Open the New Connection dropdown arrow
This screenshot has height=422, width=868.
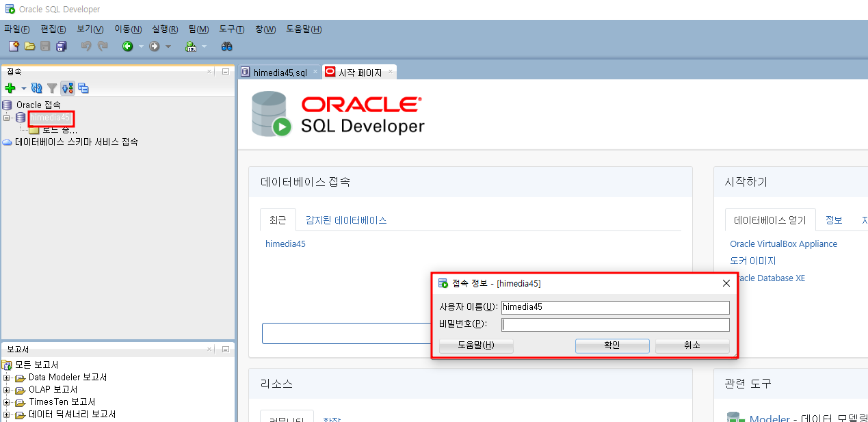coord(23,88)
